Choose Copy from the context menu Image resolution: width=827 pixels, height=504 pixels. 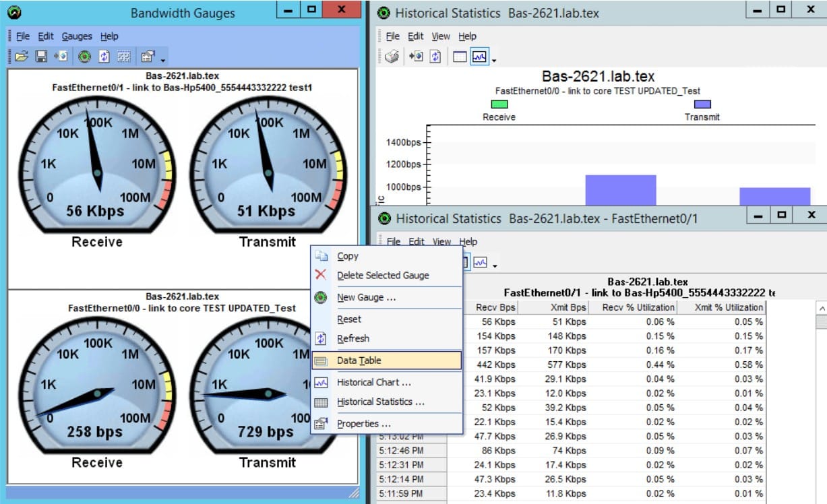[387, 256]
